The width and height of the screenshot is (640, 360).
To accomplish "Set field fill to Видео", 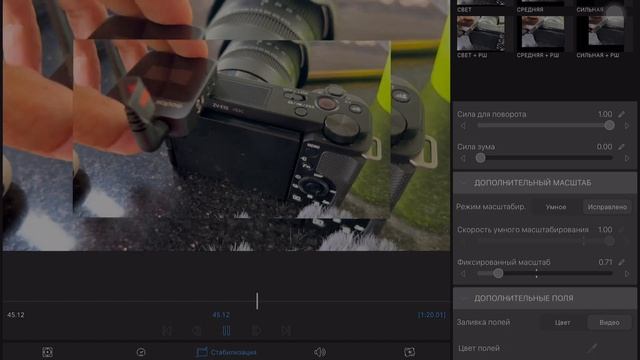I will (x=609, y=322).
